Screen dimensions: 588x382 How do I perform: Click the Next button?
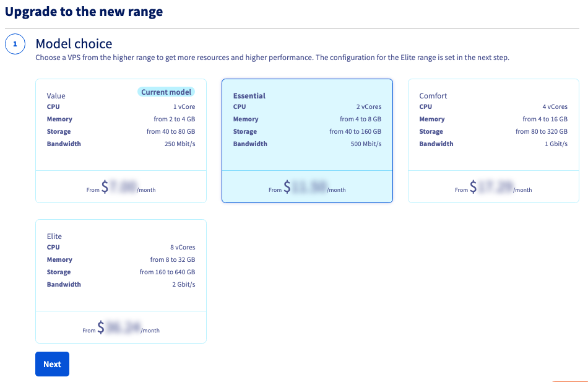tap(52, 364)
